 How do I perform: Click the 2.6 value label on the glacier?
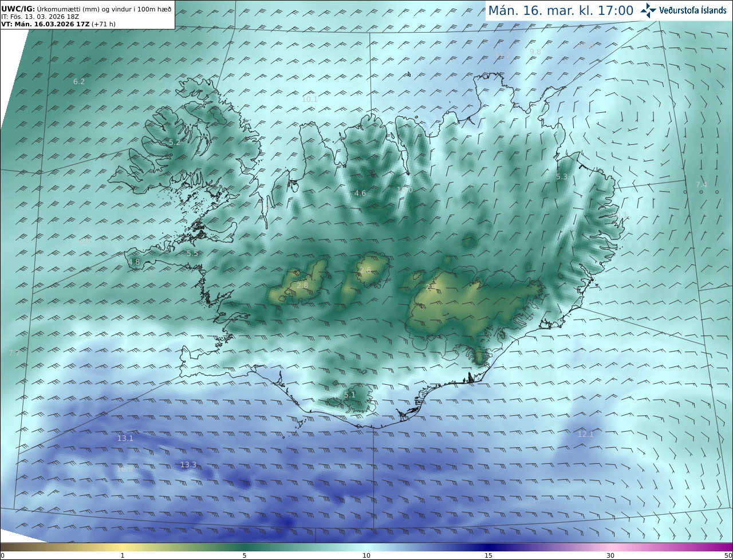point(365,270)
